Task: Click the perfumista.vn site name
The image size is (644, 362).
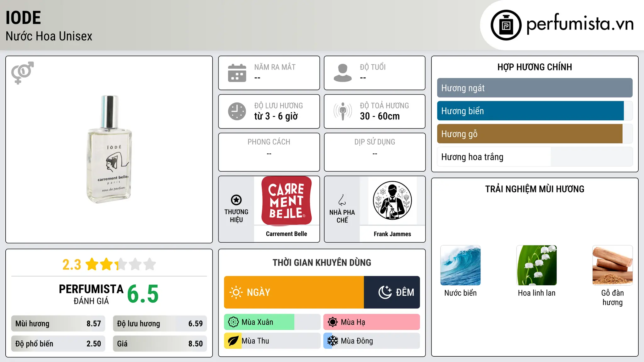Action: coord(580,24)
